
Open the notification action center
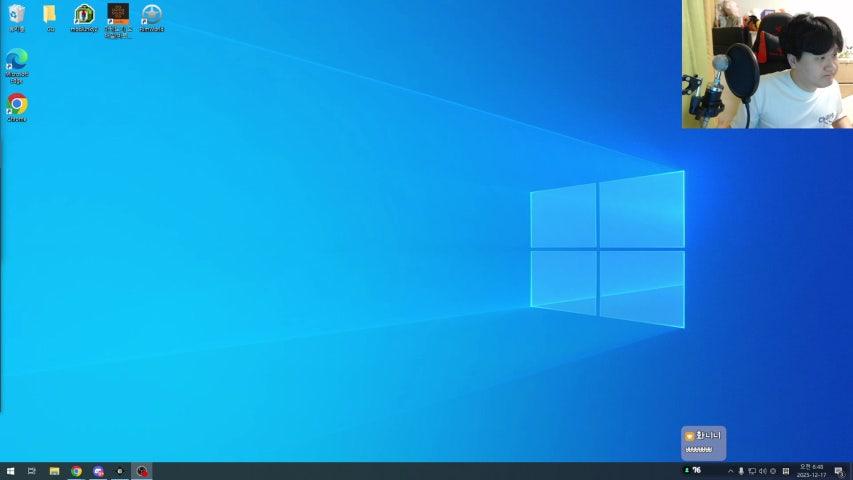coord(839,471)
